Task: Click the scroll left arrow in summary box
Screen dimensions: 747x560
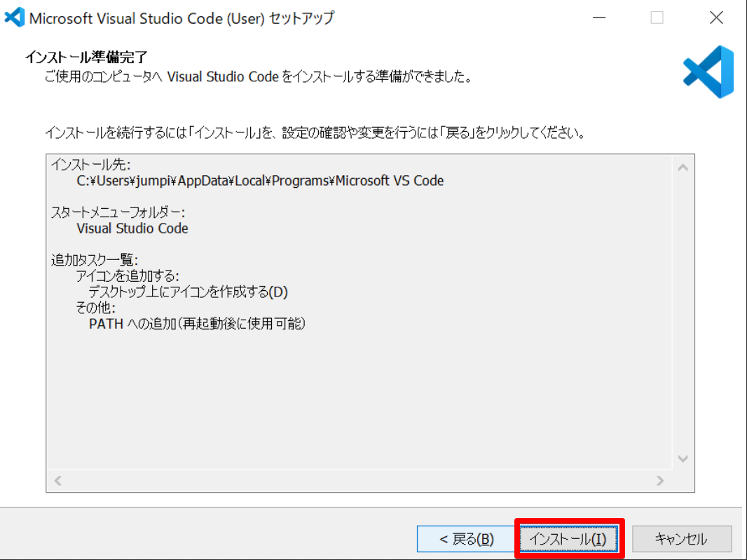Action: [58, 480]
